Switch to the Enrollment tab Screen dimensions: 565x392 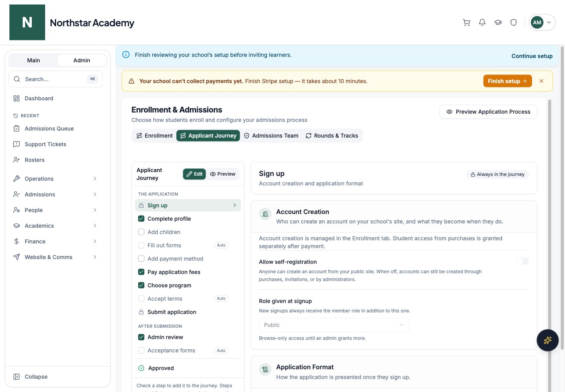155,136
